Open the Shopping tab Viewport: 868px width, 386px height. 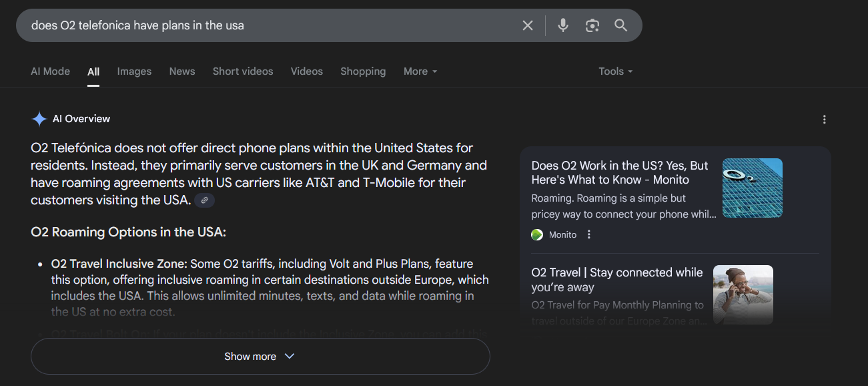coord(363,71)
